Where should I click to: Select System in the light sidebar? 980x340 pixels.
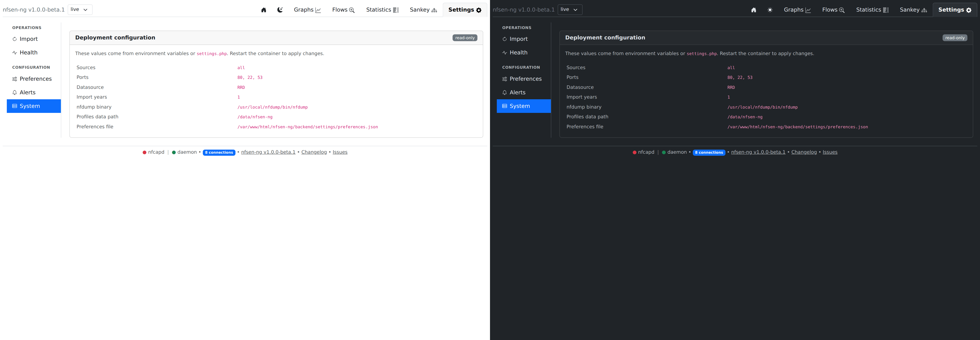tap(34, 106)
